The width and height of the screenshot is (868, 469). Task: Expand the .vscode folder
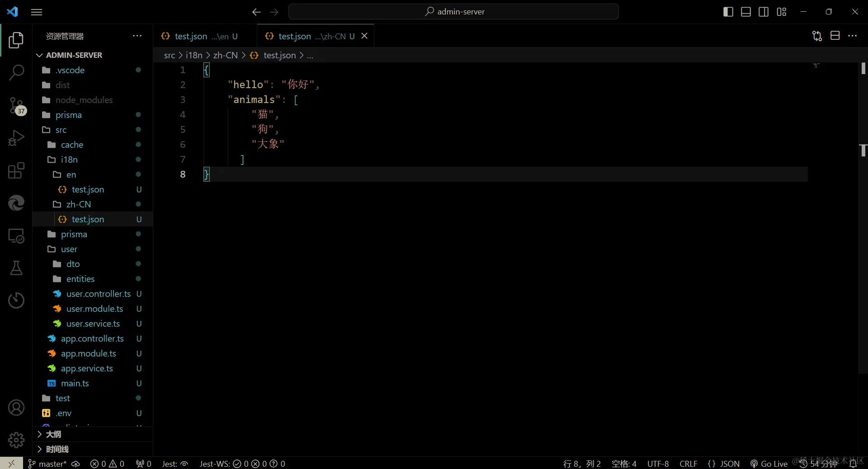[x=93, y=70]
